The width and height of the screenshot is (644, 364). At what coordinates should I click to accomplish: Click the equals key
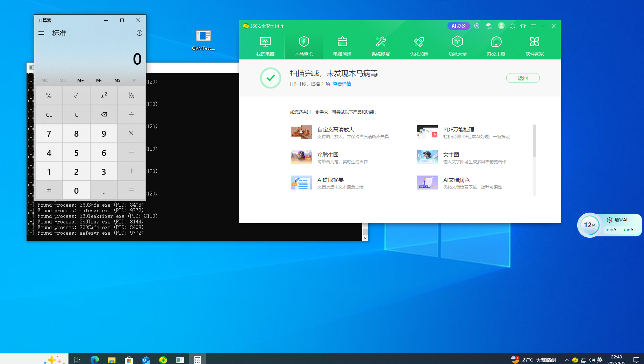[x=131, y=190]
